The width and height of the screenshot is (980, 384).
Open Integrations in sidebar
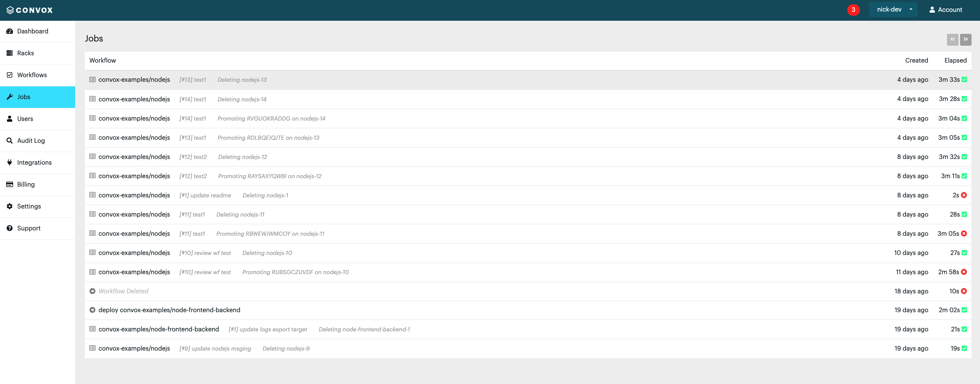[x=38, y=163]
